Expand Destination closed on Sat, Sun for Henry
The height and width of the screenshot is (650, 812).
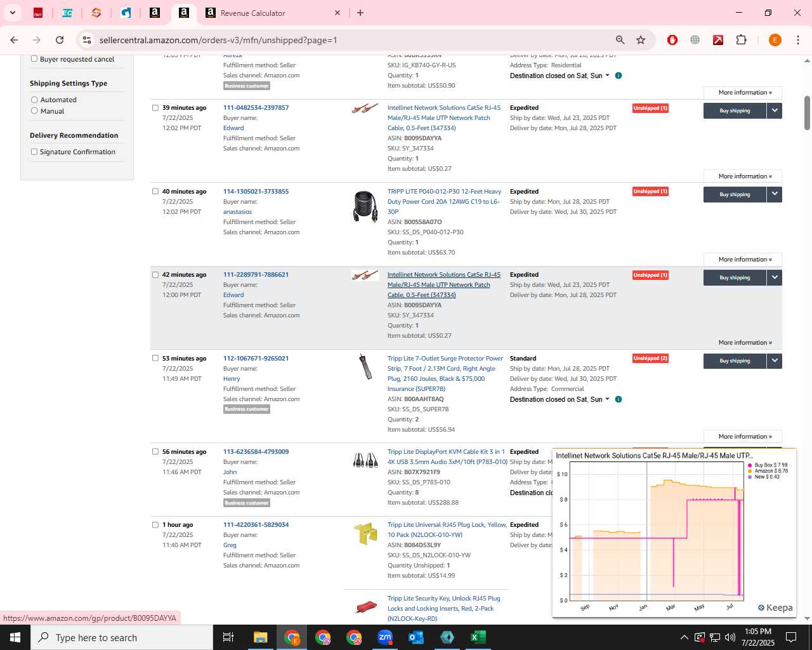[560, 399]
